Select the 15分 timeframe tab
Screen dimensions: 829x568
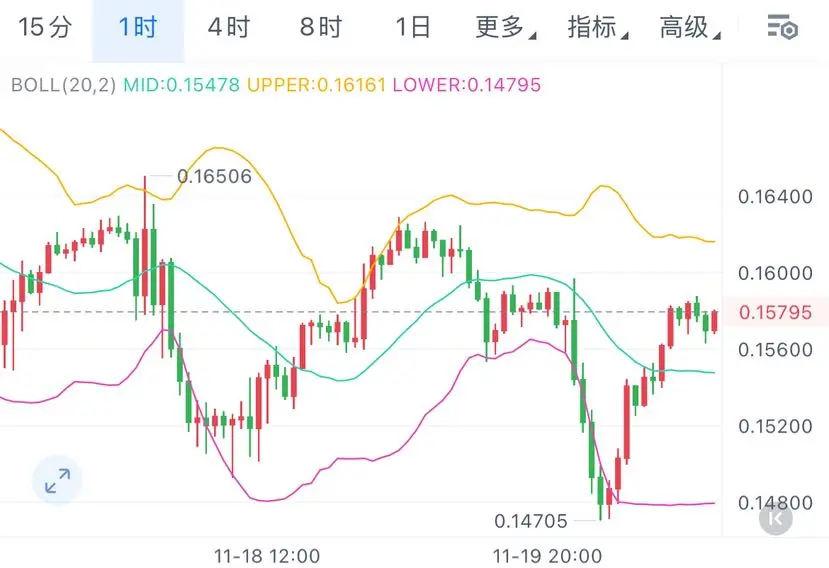click(x=45, y=28)
